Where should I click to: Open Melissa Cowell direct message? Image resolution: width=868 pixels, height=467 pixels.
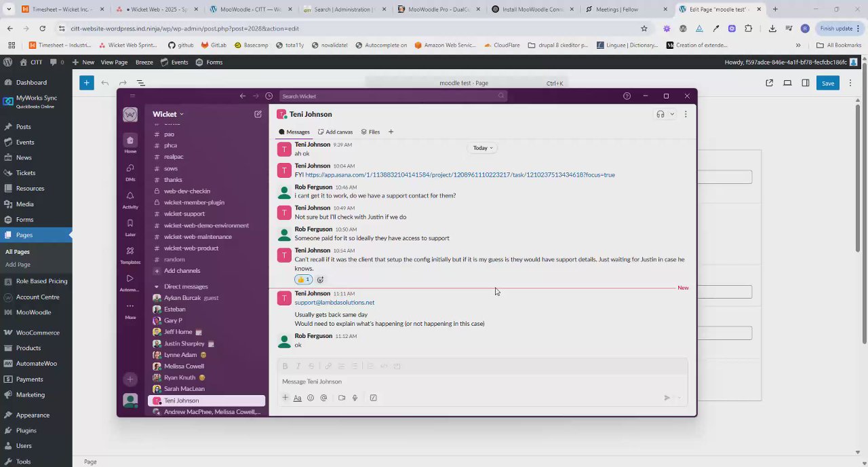[x=184, y=367]
